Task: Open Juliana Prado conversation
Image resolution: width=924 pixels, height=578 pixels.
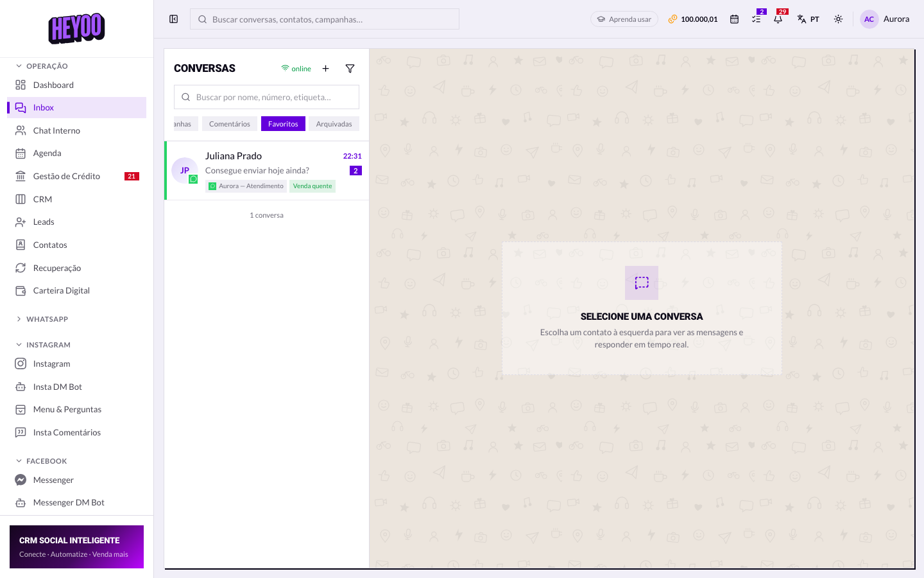Action: [267, 170]
